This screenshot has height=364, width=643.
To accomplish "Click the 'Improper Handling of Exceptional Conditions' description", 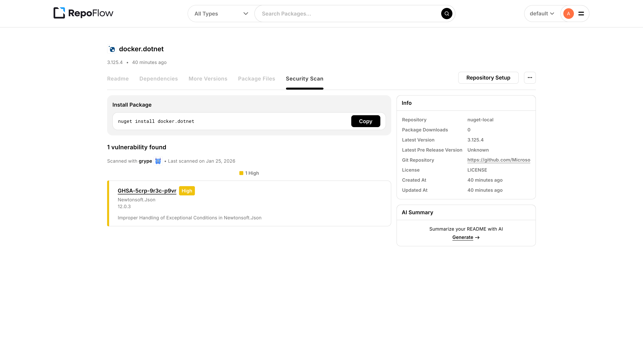I will 189,218.
